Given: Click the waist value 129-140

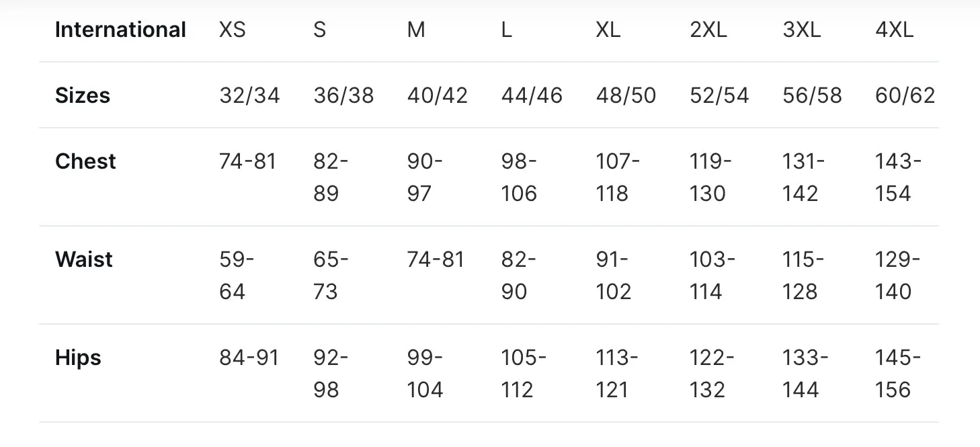Looking at the screenshot, I should (897, 276).
